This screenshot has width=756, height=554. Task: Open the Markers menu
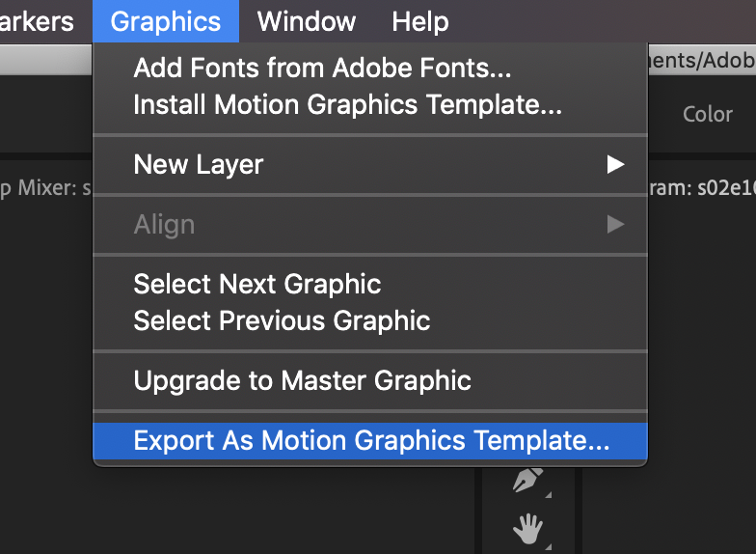[37, 21]
